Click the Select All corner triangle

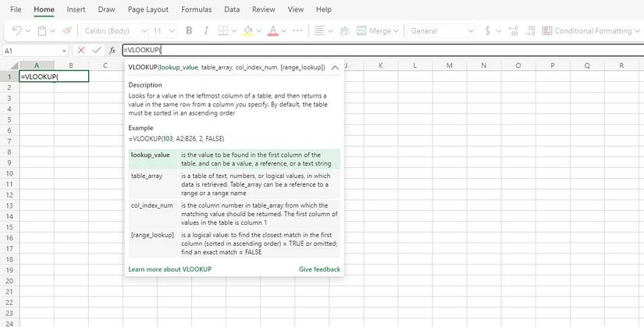pyautogui.click(x=14, y=66)
